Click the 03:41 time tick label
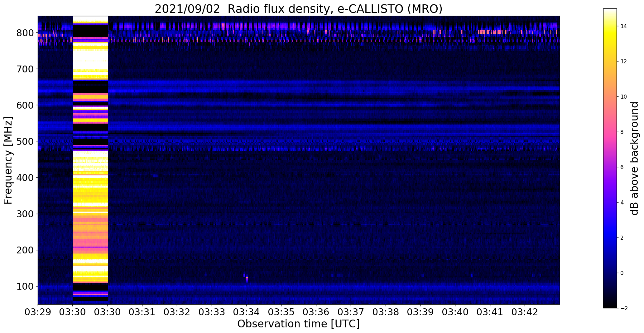 tap(490, 312)
